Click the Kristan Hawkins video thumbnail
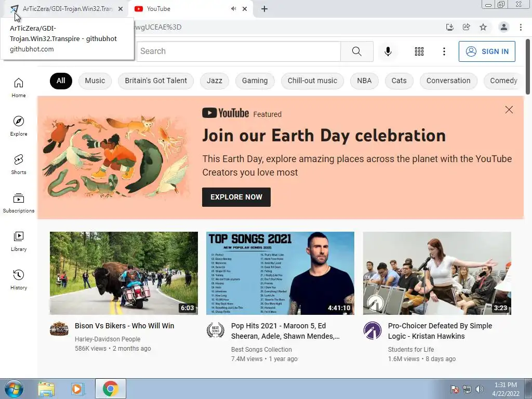Viewport: 532px width, 399px height. 437,273
